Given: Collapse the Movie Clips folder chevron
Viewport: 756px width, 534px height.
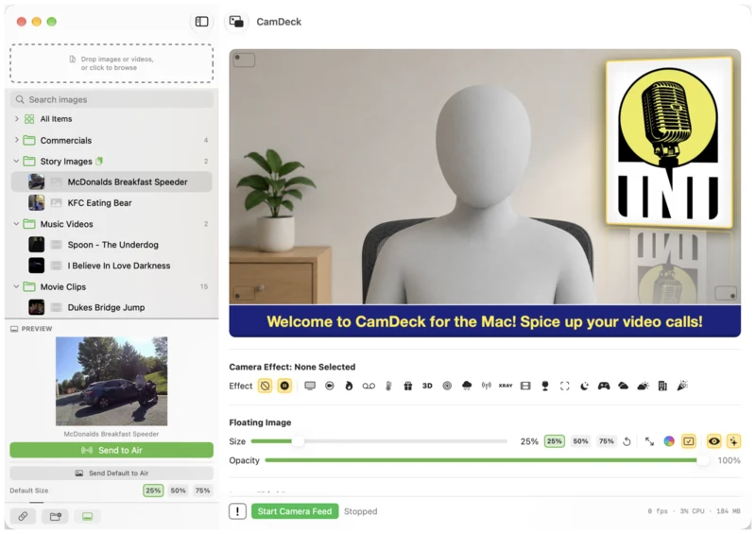Looking at the screenshot, I should [16, 286].
